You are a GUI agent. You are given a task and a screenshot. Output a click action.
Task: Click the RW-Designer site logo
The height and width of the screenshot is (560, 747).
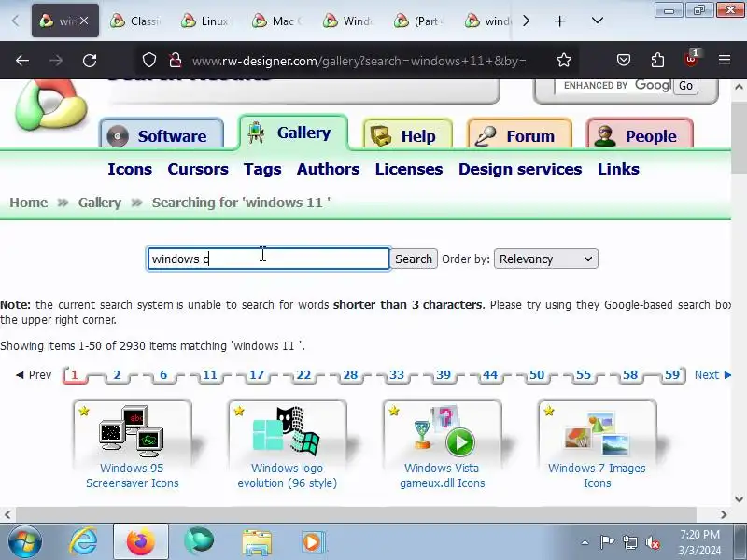51,105
